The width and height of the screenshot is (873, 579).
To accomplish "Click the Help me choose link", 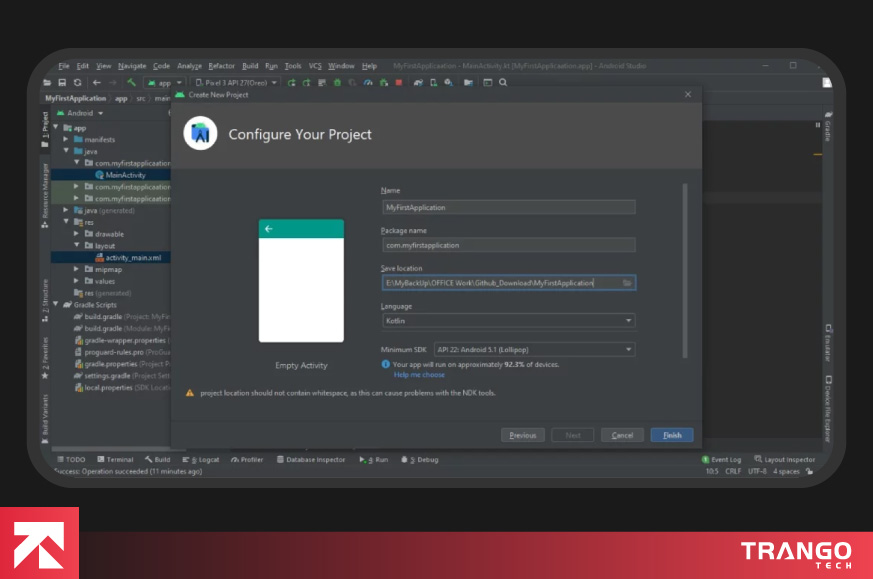I will (418, 373).
